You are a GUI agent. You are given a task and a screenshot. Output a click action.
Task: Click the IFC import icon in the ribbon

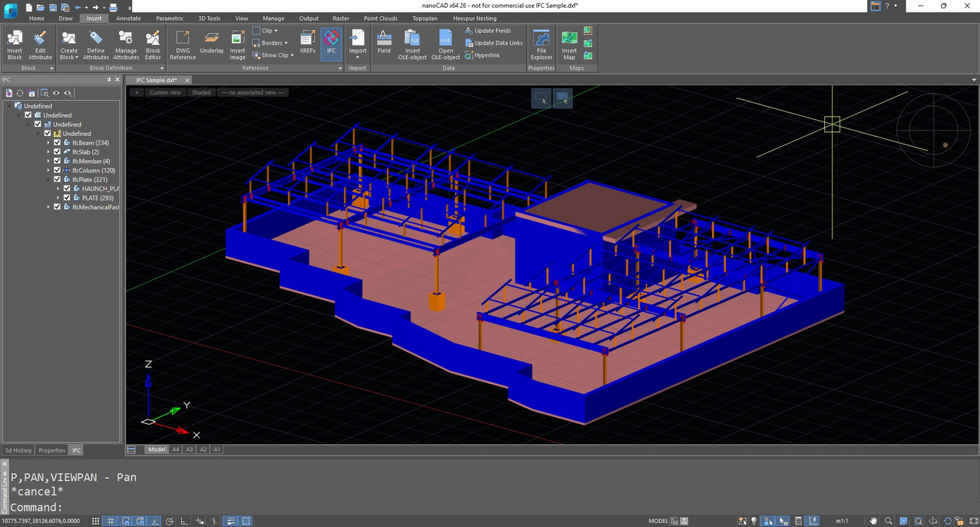click(x=331, y=42)
